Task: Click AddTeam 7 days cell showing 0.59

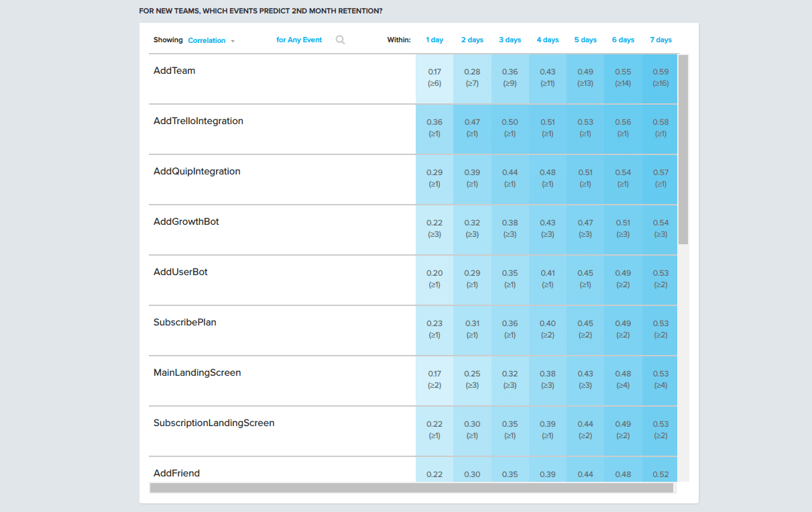Action: pos(660,78)
